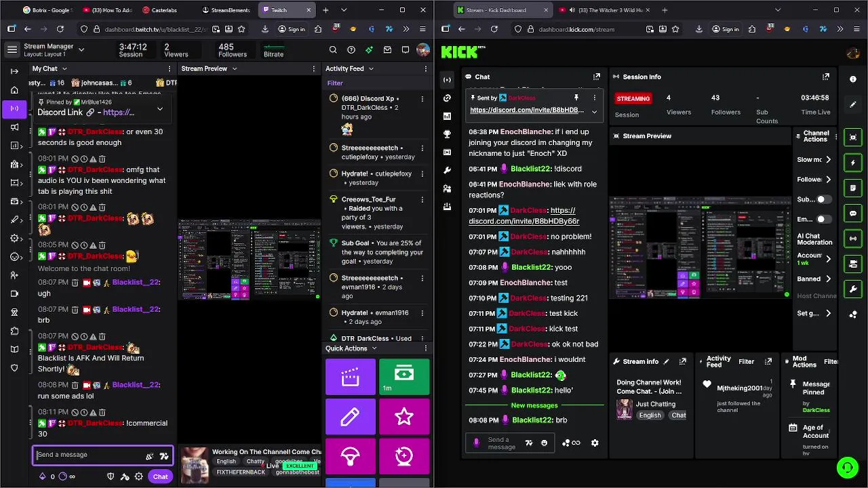Pop out the Kick Chat panel

tap(597, 77)
